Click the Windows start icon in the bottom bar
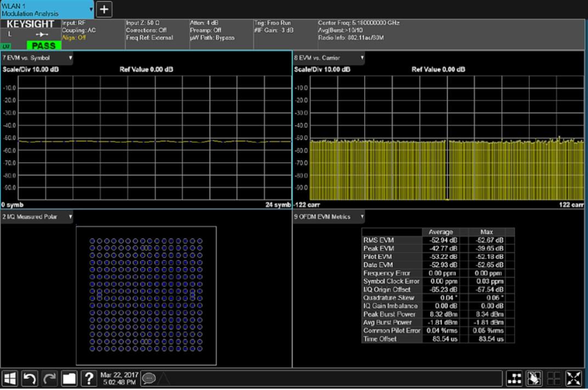 [x=10, y=378]
